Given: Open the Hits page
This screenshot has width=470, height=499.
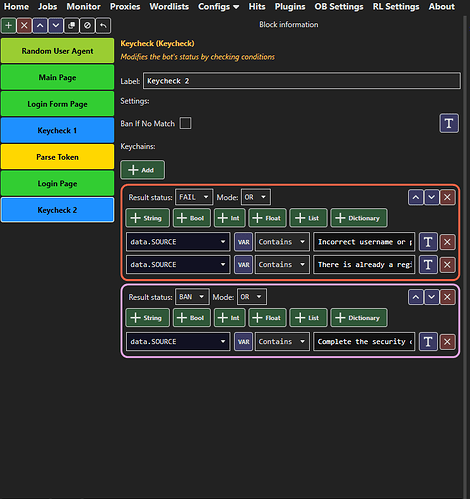Looking at the screenshot, I should click(x=257, y=7).
